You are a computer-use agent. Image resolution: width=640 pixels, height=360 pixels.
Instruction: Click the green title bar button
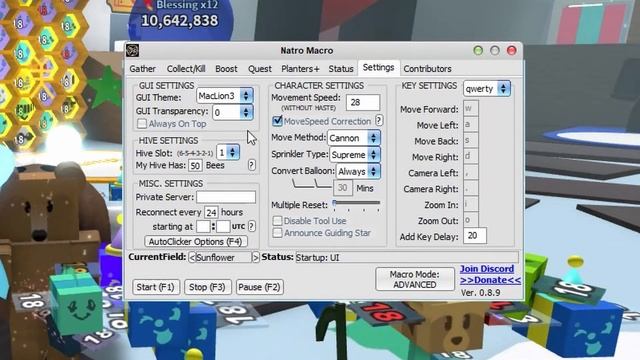tap(478, 51)
